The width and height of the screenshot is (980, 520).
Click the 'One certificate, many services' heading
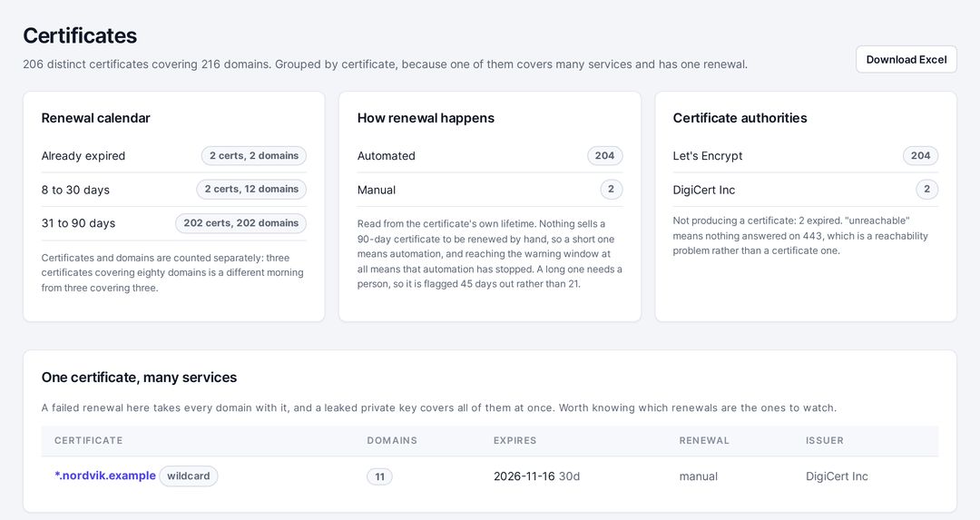139,377
